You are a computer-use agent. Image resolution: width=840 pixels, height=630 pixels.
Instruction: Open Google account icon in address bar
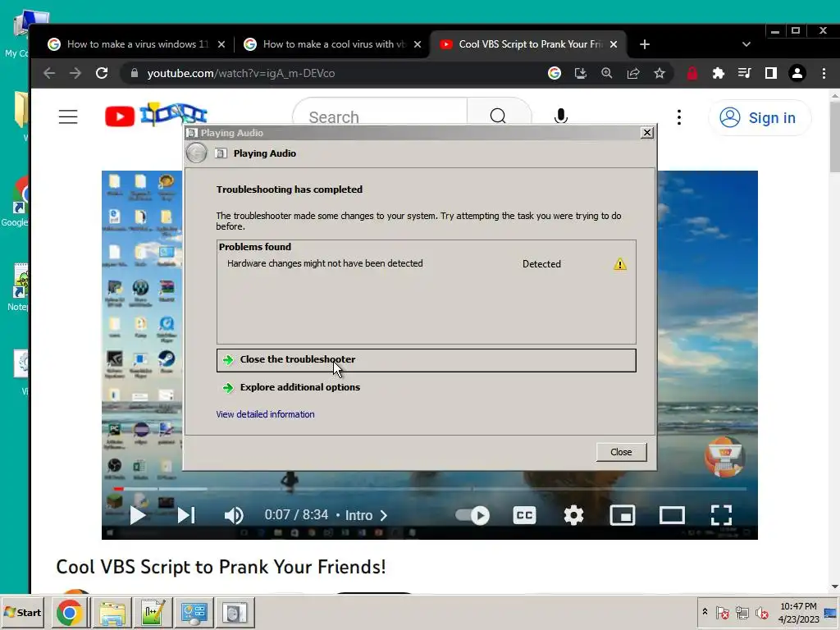(x=555, y=73)
